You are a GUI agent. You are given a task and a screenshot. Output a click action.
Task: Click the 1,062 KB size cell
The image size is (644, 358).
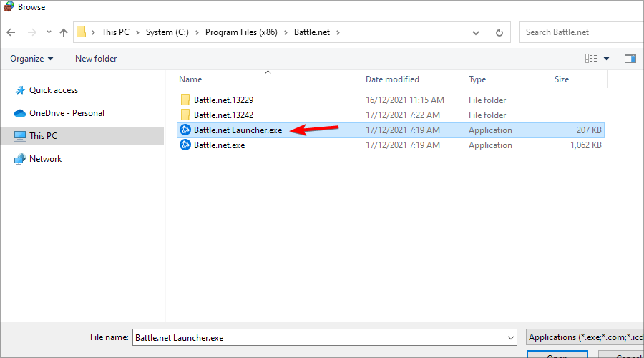click(x=585, y=145)
